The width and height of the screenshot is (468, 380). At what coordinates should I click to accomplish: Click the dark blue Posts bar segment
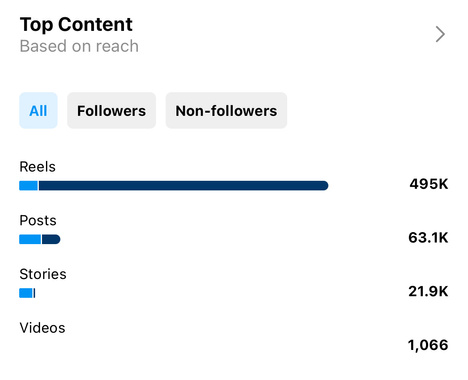click(51, 239)
